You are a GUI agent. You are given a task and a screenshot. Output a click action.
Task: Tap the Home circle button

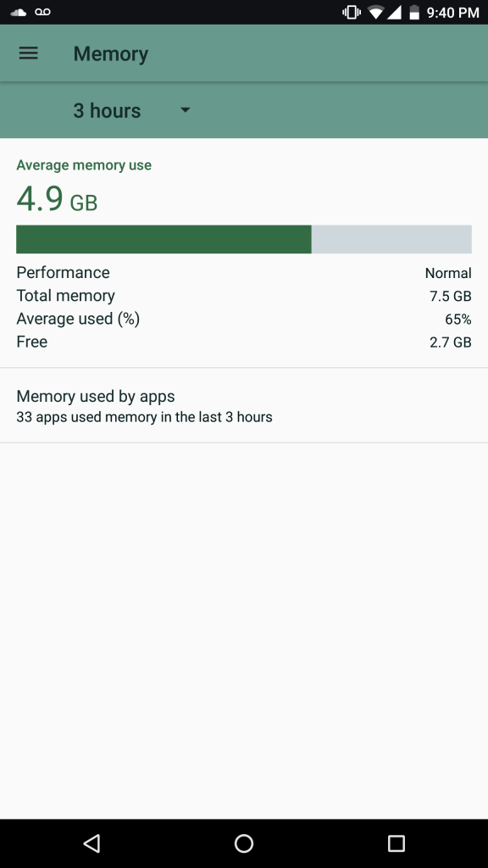pos(244,843)
